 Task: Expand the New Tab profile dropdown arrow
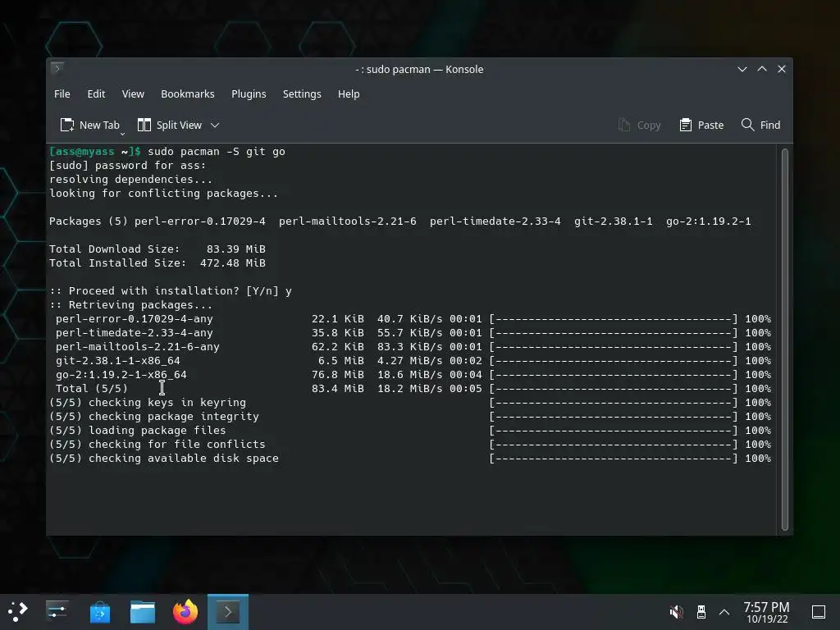pos(123,134)
